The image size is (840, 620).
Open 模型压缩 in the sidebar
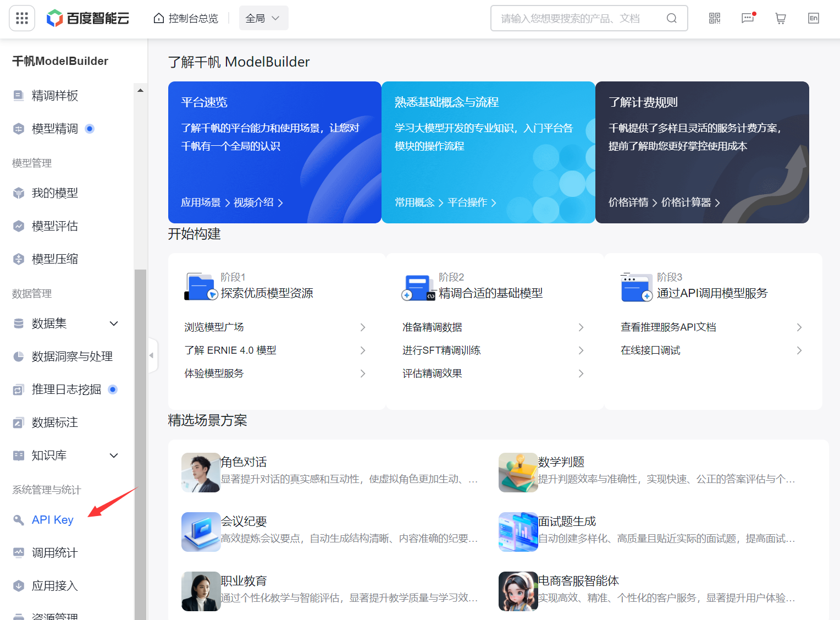55,259
